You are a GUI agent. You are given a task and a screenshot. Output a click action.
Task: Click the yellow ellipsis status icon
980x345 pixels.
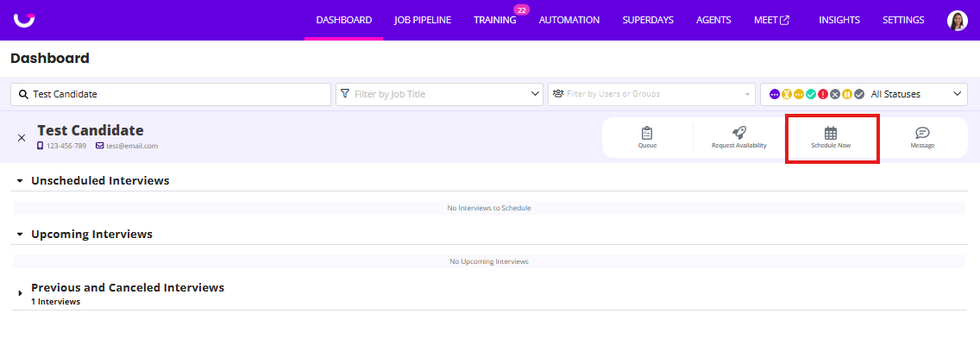click(x=799, y=94)
